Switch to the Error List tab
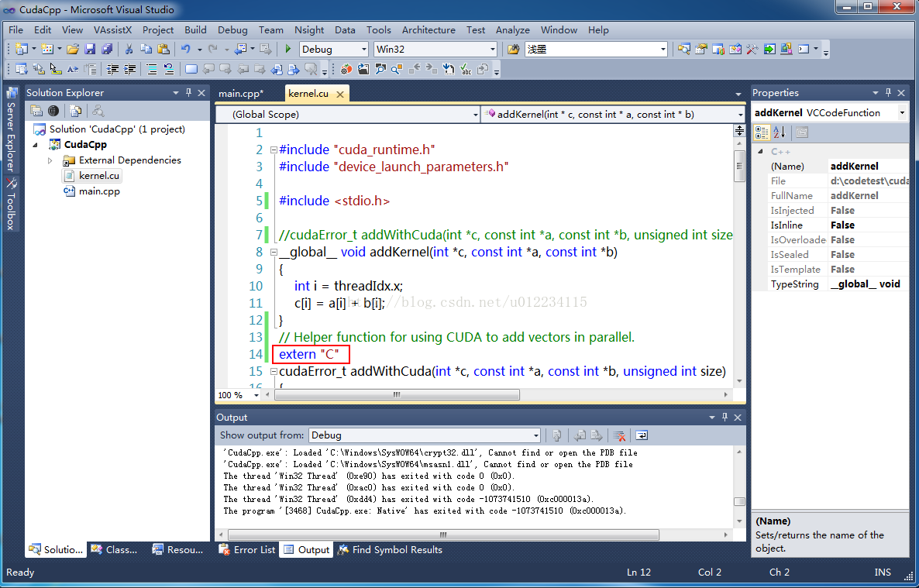Screen dimensions: 919x588 [246, 549]
